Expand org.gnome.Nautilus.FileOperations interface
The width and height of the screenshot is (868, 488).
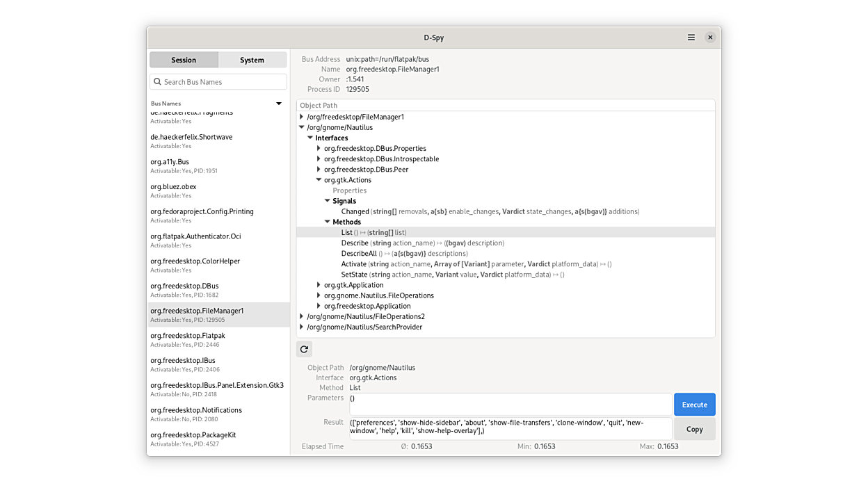pyautogui.click(x=319, y=295)
